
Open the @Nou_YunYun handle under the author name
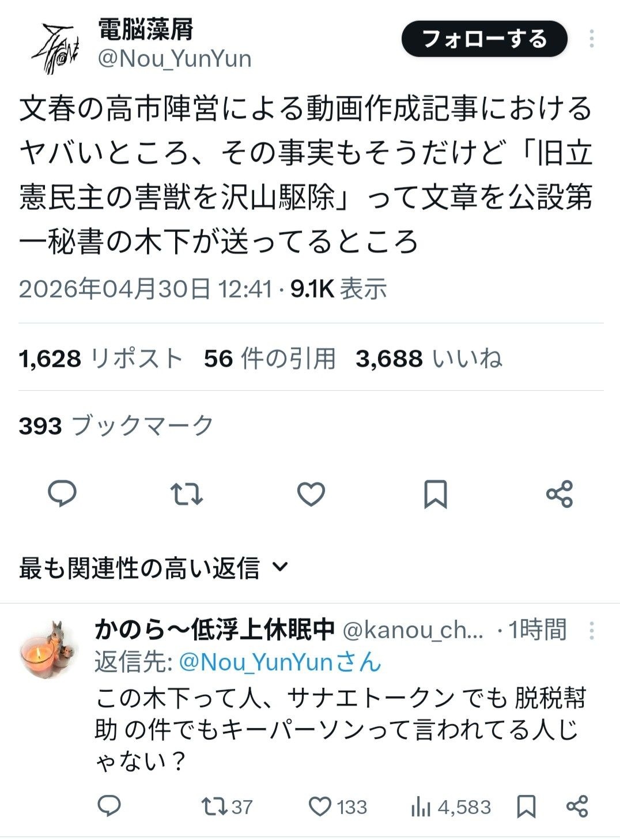pos(175,59)
